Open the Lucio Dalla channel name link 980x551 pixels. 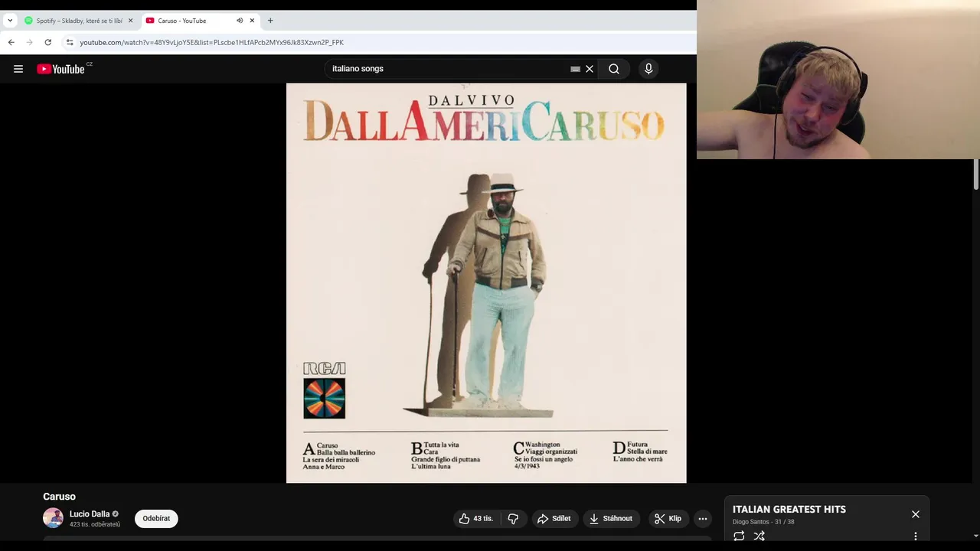click(x=90, y=514)
